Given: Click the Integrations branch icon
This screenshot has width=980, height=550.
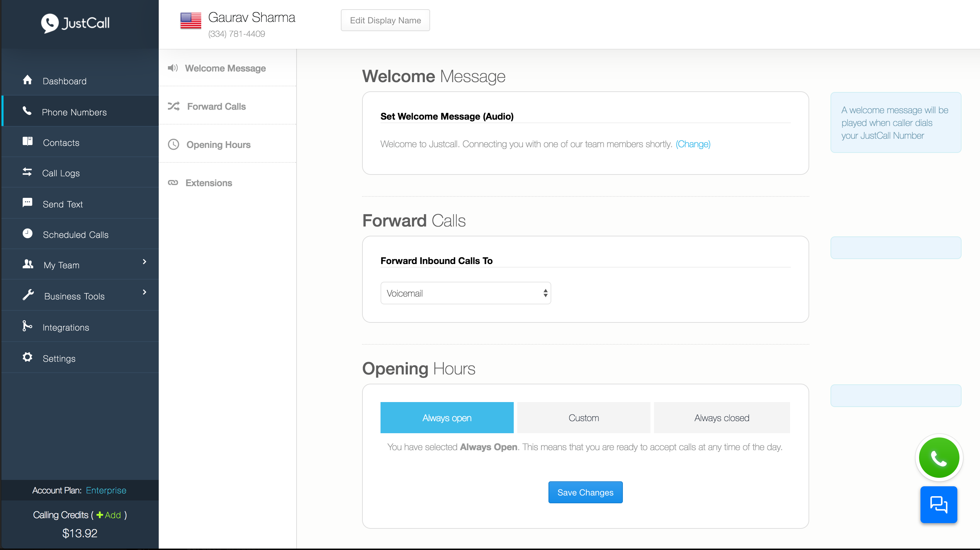Looking at the screenshot, I should pyautogui.click(x=27, y=326).
